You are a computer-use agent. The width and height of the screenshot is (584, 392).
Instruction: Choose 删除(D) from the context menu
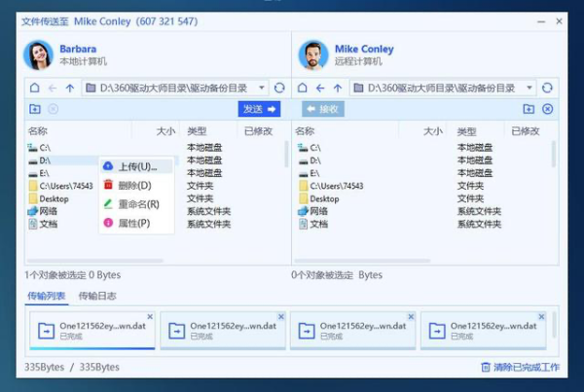(x=134, y=185)
